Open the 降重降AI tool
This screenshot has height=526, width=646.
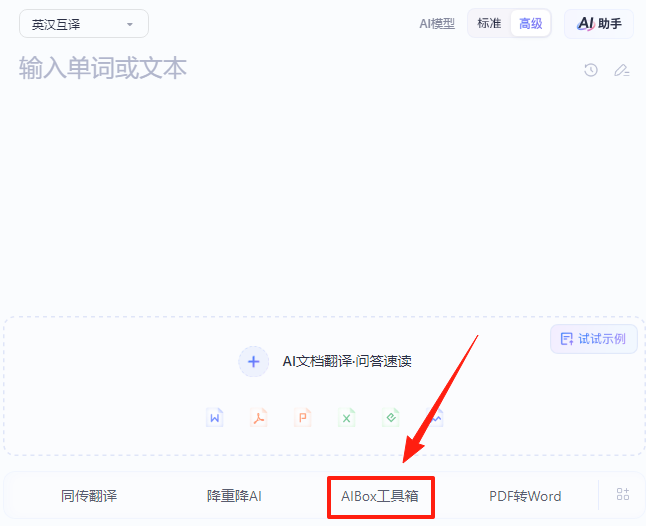click(234, 496)
